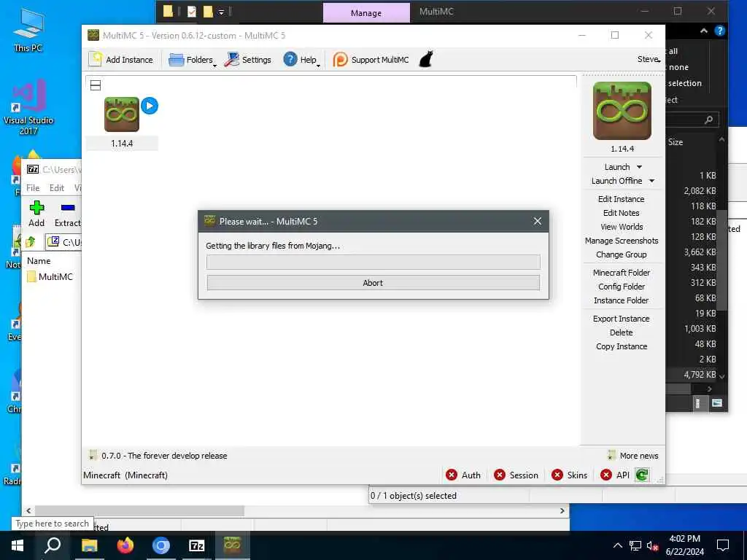Image resolution: width=747 pixels, height=560 pixels.
Task: Click the Add Instance toolbar button
Action: click(121, 60)
